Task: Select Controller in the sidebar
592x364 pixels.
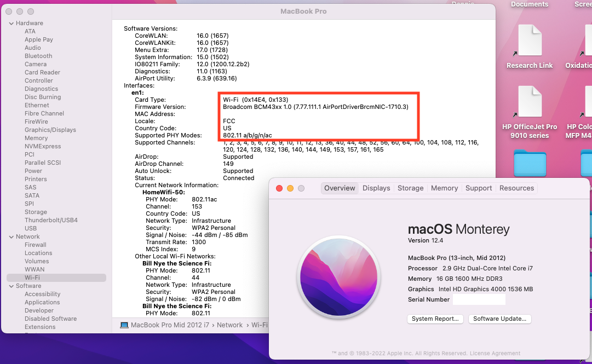Action: click(x=39, y=80)
